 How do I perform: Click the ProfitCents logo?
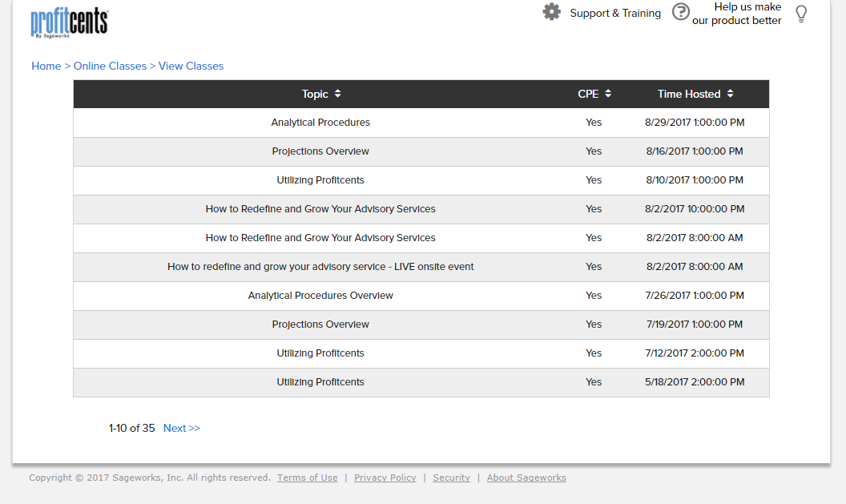pyautogui.click(x=70, y=22)
